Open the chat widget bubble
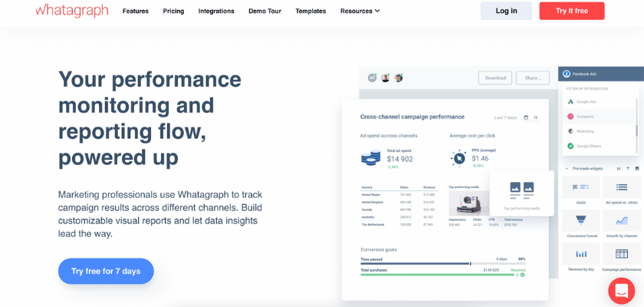This screenshot has height=307, width=644. (621, 291)
